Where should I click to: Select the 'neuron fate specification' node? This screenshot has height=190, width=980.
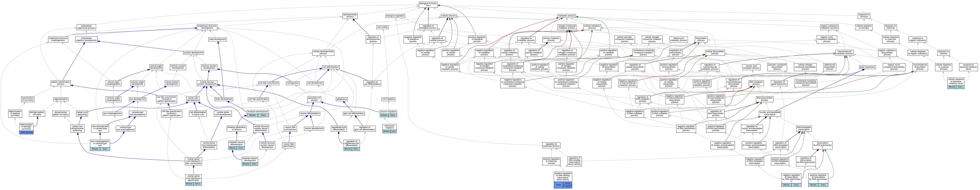[x=289, y=145]
